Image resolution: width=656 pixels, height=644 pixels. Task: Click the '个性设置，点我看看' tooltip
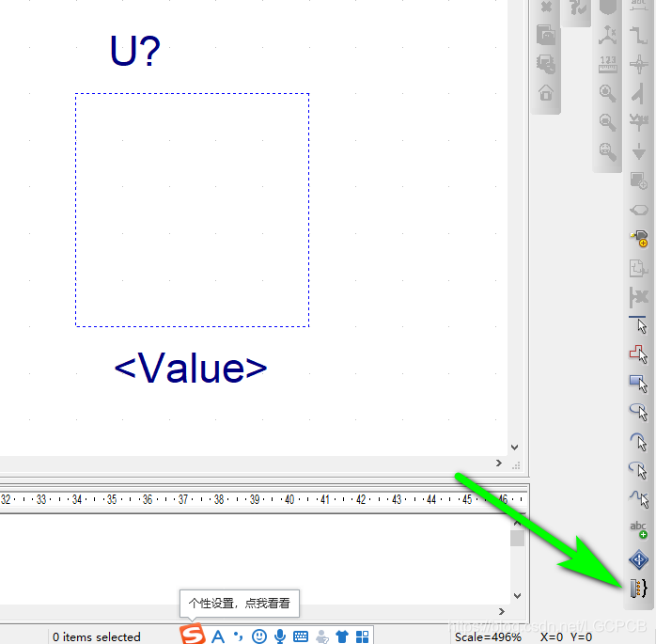240,603
